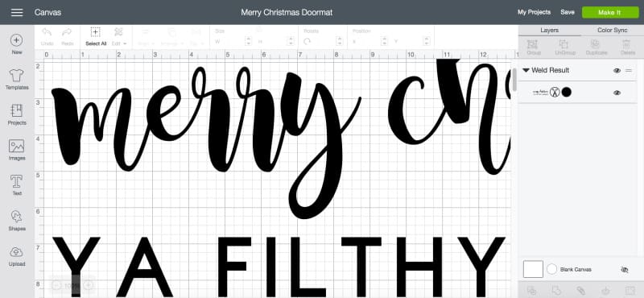Click the Attach paperclip icon

580,290
